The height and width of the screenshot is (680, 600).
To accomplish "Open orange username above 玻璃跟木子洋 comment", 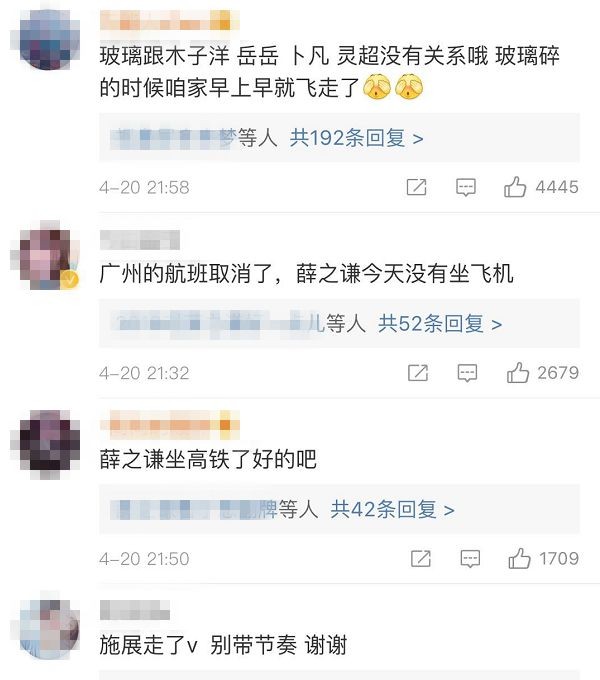I will click(170, 20).
